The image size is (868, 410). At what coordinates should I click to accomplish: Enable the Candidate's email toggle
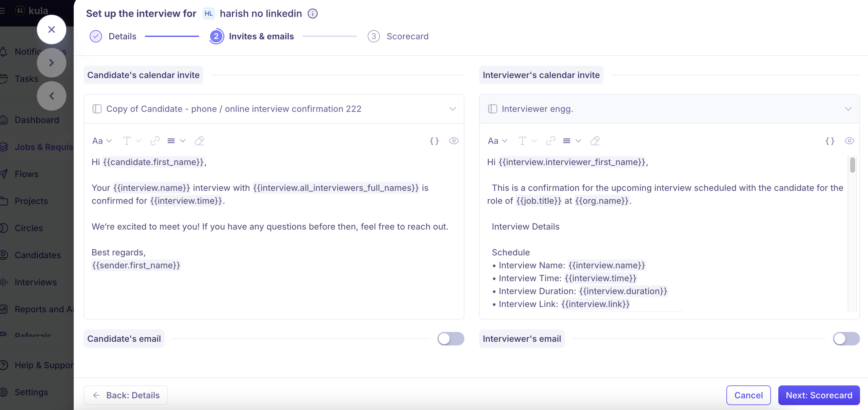pyautogui.click(x=451, y=338)
